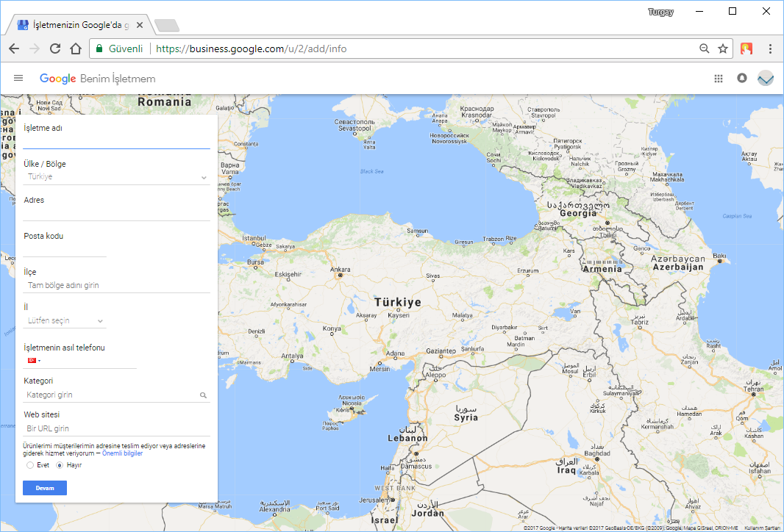Open the account profile avatar
The width and height of the screenshot is (784, 532).
[x=766, y=78]
